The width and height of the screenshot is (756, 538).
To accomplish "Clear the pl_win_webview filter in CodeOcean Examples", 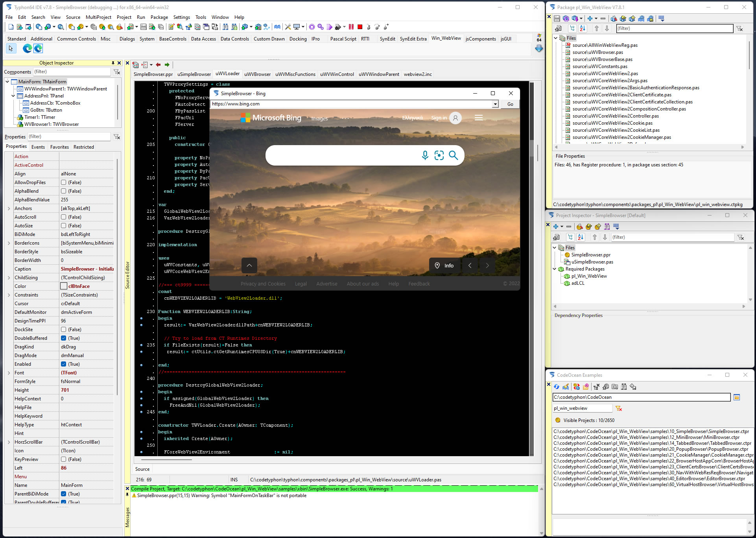I will pyautogui.click(x=619, y=408).
